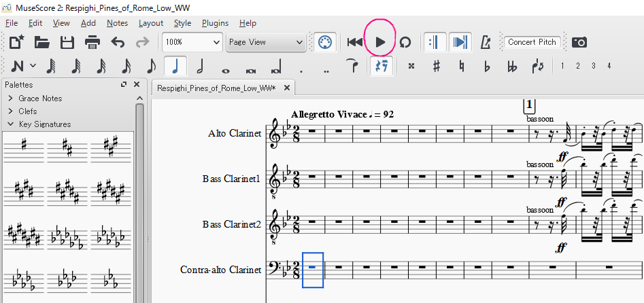The width and height of the screenshot is (644, 303).
Task: Toggle the metronome
Action: point(486,42)
